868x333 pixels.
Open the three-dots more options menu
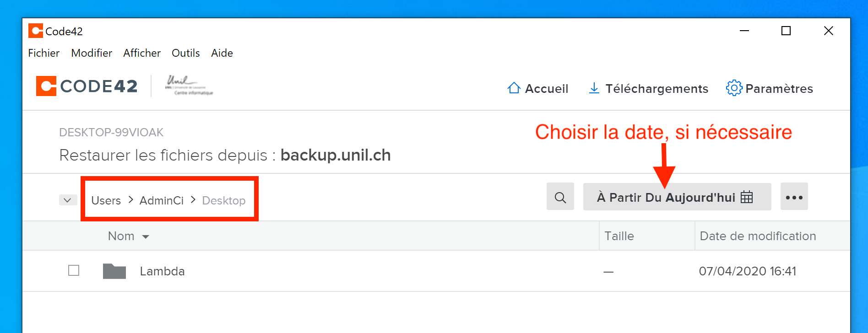[794, 197]
